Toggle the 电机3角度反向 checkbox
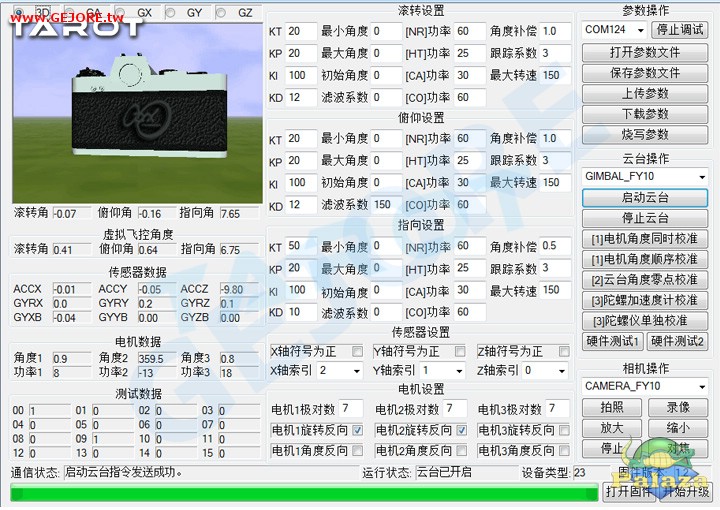720x510 pixels. [x=564, y=451]
